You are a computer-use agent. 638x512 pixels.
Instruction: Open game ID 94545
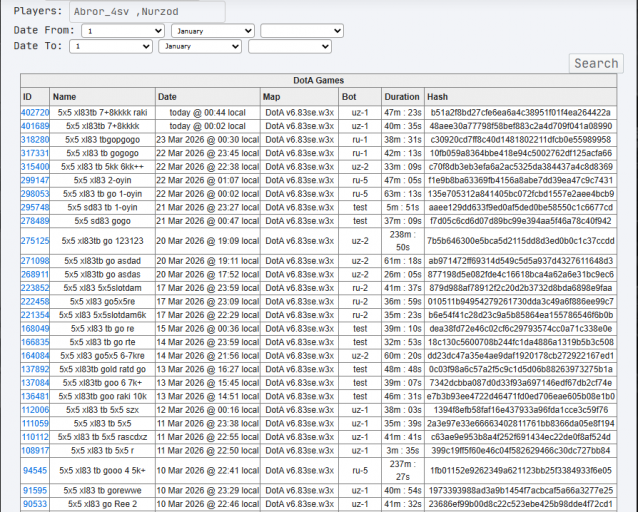coord(35,470)
